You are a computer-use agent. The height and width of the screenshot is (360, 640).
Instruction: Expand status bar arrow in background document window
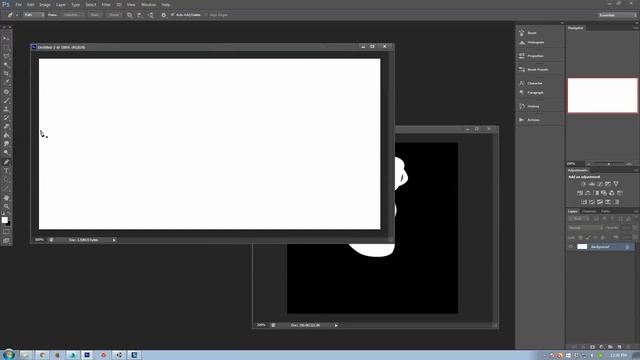coord(336,325)
